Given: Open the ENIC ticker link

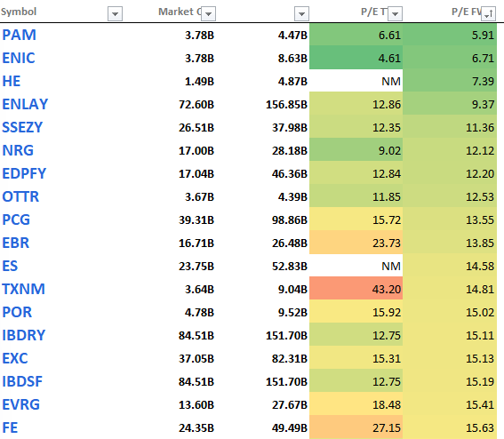Looking at the screenshot, I should tap(19, 58).
